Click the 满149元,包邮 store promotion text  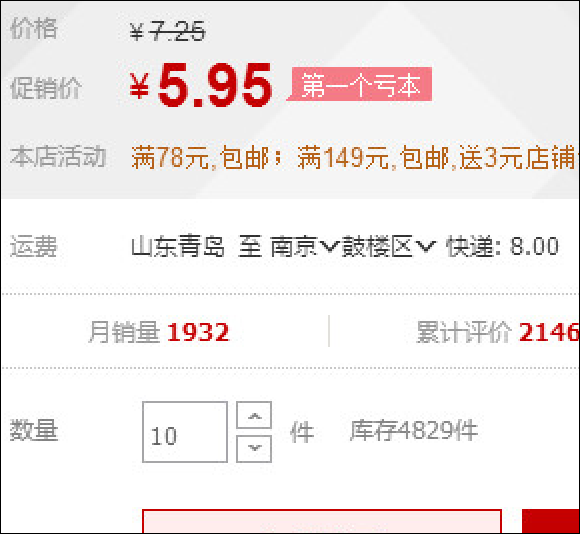point(373,158)
